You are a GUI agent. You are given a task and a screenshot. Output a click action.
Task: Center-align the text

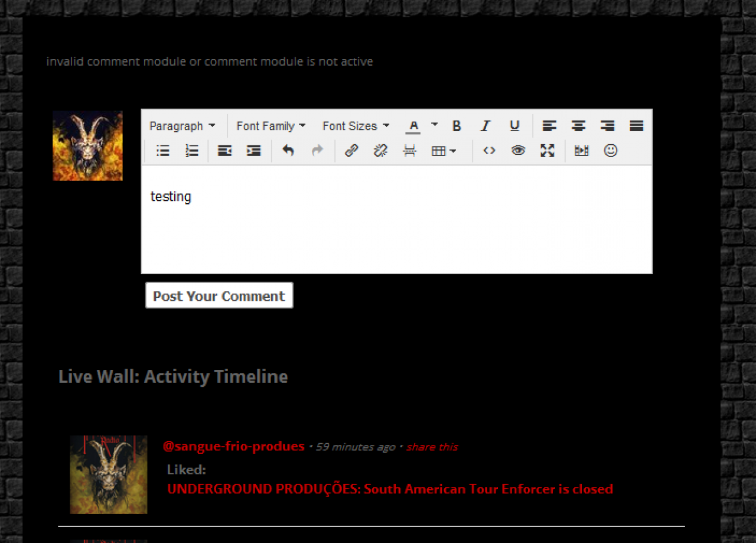(x=578, y=126)
